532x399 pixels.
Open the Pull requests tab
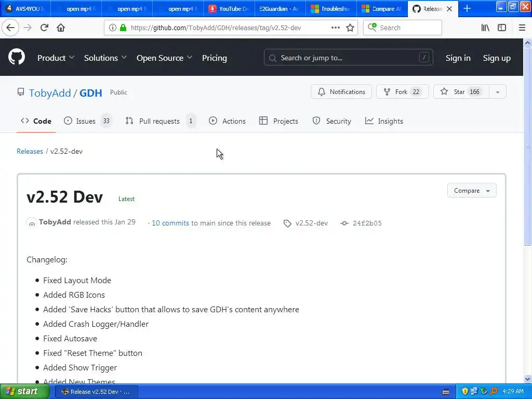(161, 121)
